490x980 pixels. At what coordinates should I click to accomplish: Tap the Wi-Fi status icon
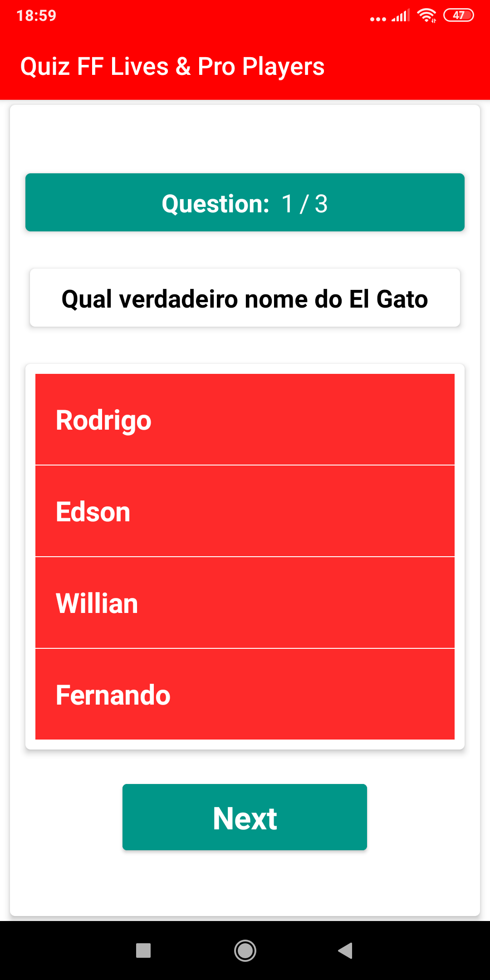click(x=426, y=15)
